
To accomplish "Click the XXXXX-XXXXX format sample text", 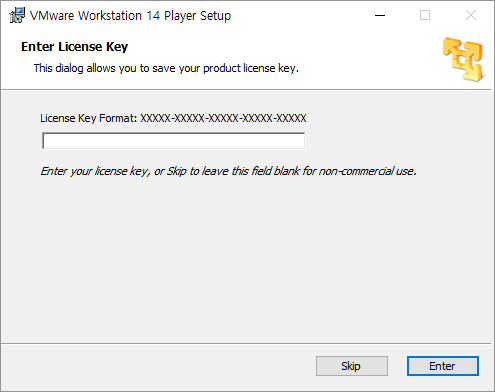I will [223, 118].
